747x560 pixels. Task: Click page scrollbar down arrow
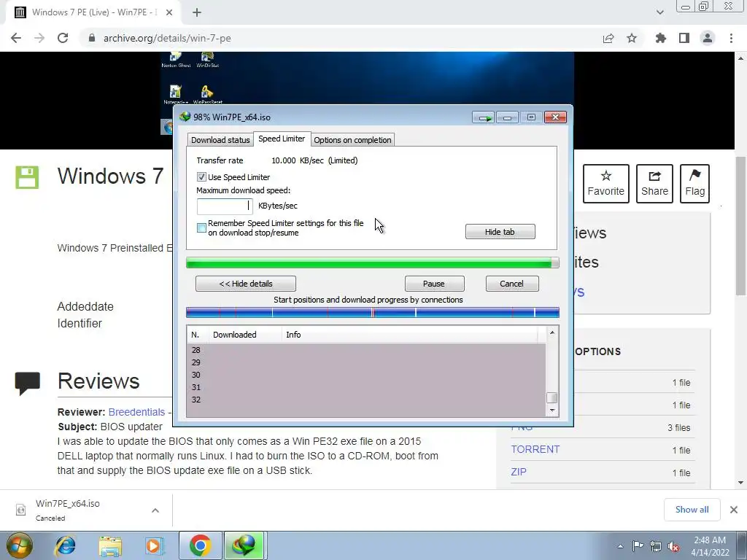pyautogui.click(x=740, y=483)
